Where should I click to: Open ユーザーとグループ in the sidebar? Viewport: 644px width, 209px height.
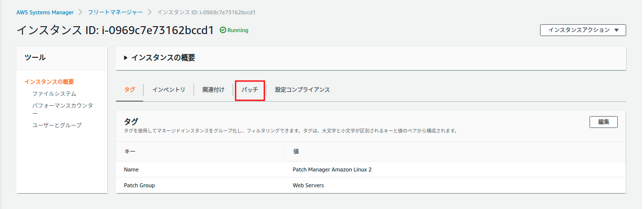coord(56,125)
